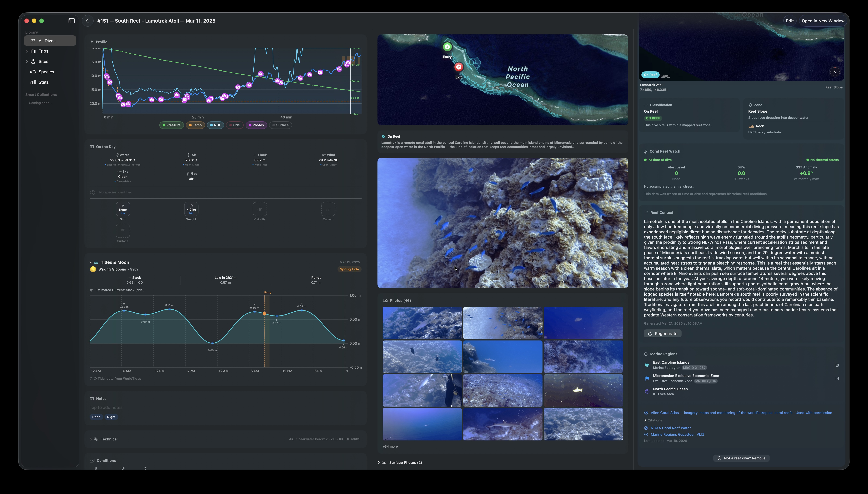Open the Legal link on map
The height and width of the screenshot is (494, 868).
[665, 76]
